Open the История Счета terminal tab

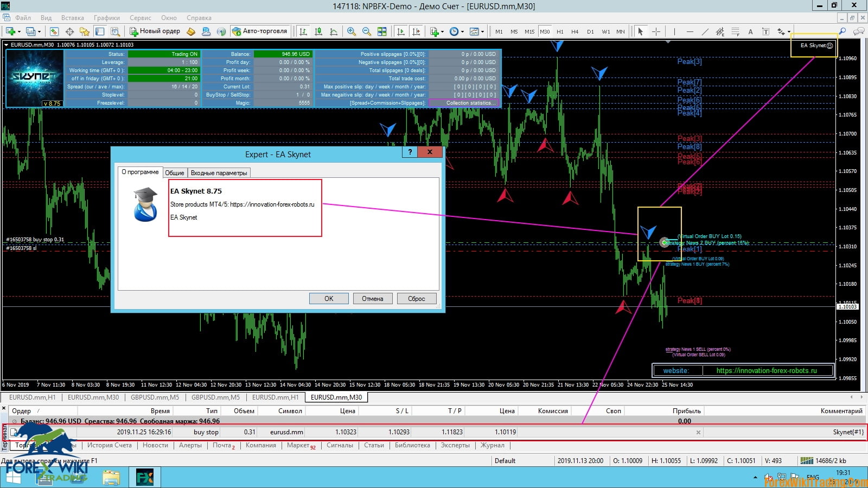[x=110, y=445]
